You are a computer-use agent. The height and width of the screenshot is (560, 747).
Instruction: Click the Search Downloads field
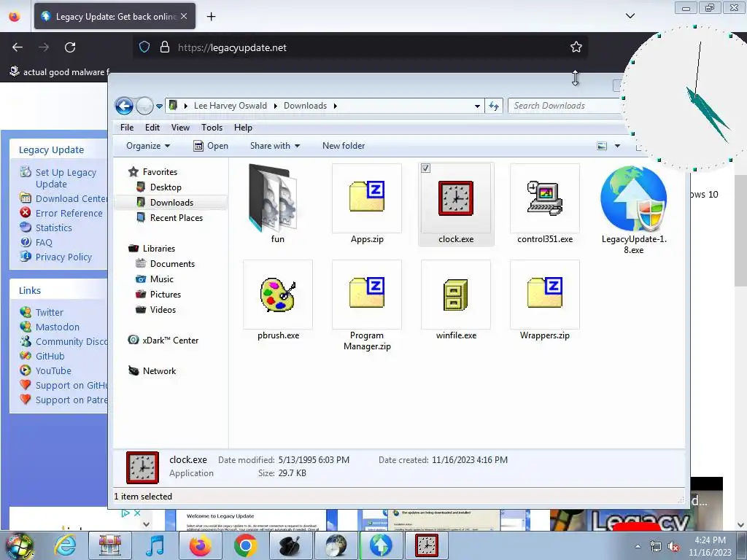[565, 106]
